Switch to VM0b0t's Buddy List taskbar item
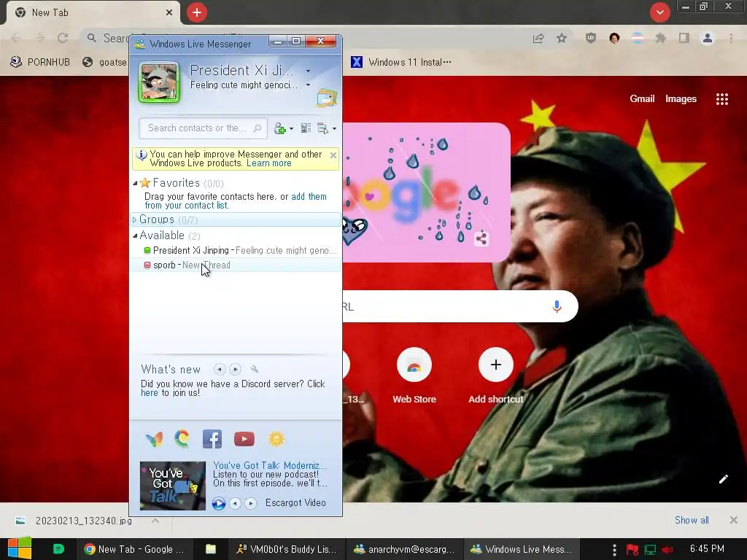The height and width of the screenshot is (560, 747). pos(286,549)
